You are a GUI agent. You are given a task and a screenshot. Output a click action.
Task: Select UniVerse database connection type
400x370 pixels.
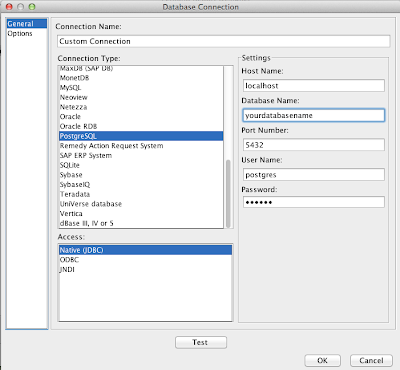coord(141,204)
